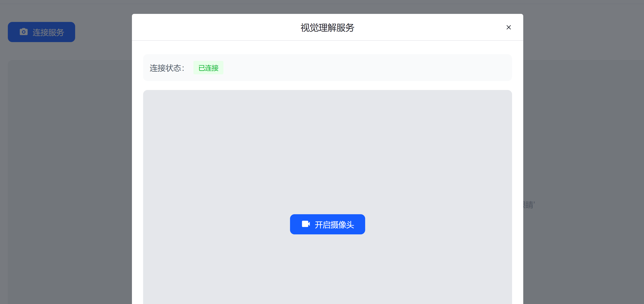644x304 pixels.
Task: Close the 视觉理解服务 dialog
Action: (x=508, y=27)
